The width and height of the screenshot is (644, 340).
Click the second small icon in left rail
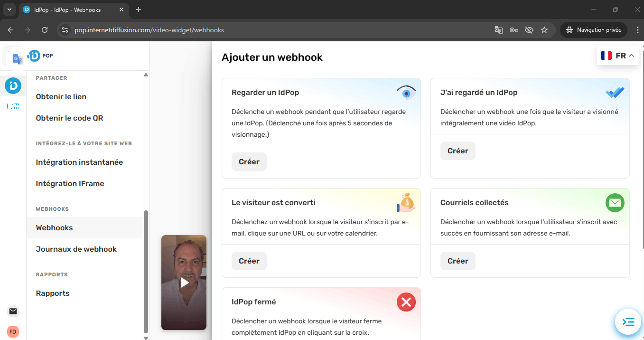coord(13,106)
